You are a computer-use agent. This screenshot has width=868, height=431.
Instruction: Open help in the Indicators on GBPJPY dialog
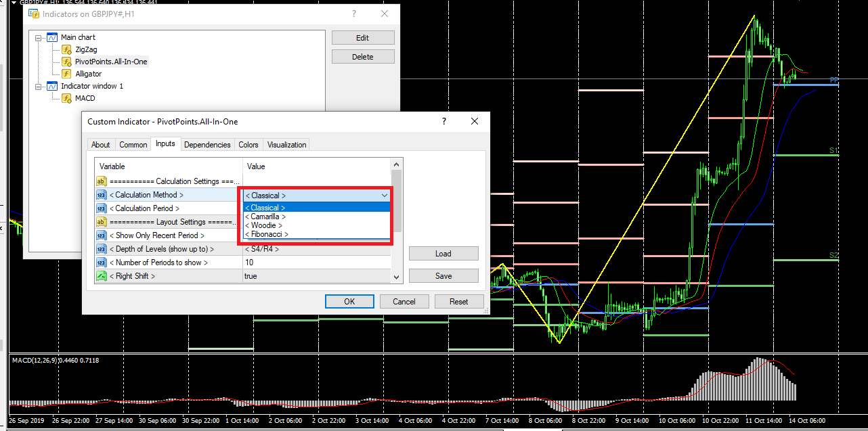[x=353, y=14]
